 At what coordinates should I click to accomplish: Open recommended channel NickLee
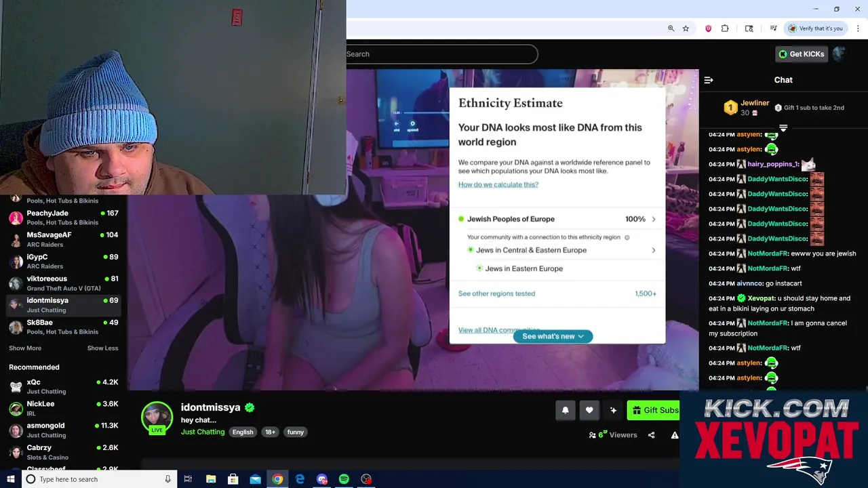[x=63, y=408]
